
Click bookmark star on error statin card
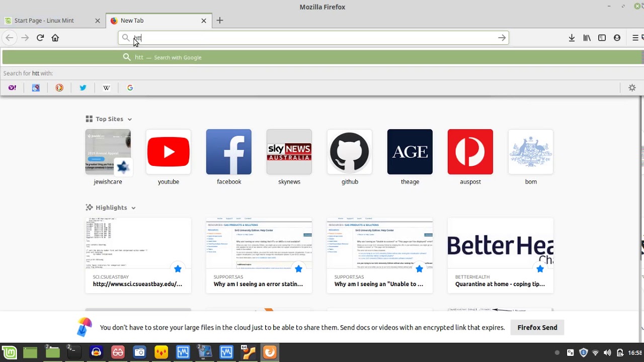[x=298, y=269]
